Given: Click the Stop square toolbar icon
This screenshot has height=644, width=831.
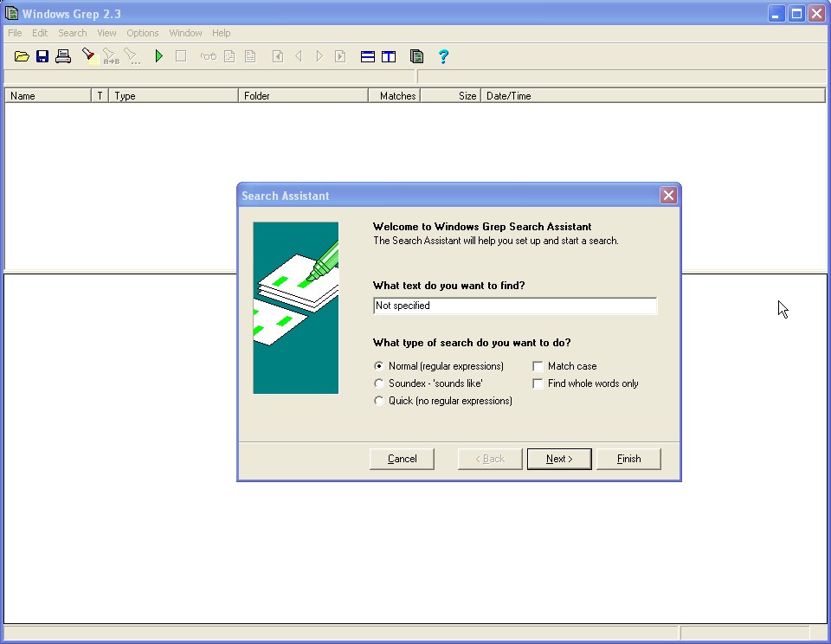Looking at the screenshot, I should [x=181, y=56].
